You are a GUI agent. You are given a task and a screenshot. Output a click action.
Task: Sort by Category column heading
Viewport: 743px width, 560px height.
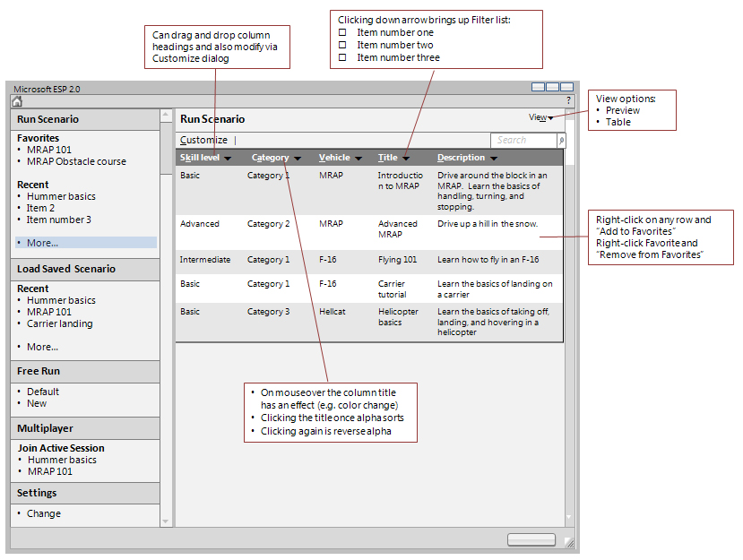tap(270, 158)
